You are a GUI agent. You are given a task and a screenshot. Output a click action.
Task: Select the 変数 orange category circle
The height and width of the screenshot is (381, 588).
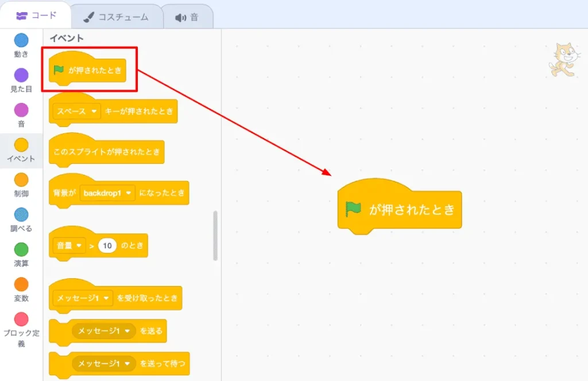point(21,284)
